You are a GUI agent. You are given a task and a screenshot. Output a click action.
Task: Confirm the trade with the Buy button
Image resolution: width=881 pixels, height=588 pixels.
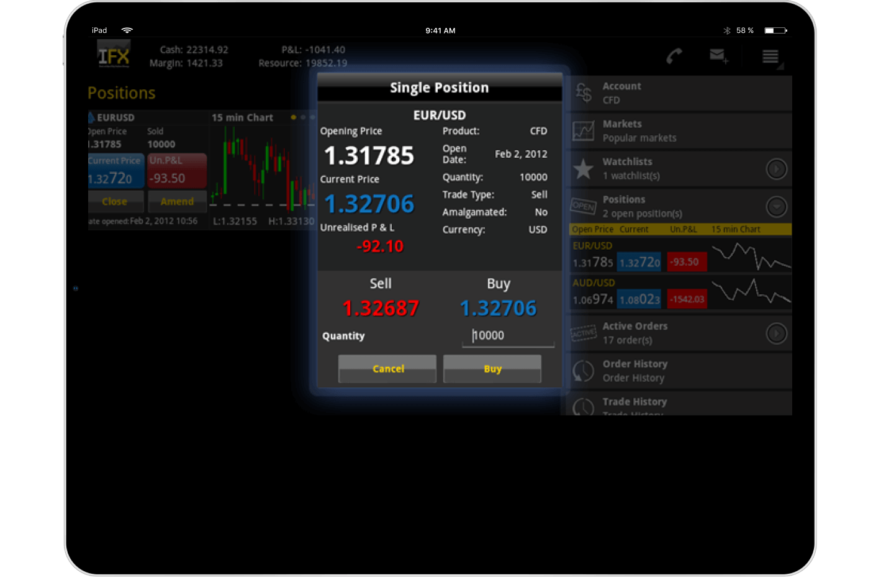click(x=492, y=368)
